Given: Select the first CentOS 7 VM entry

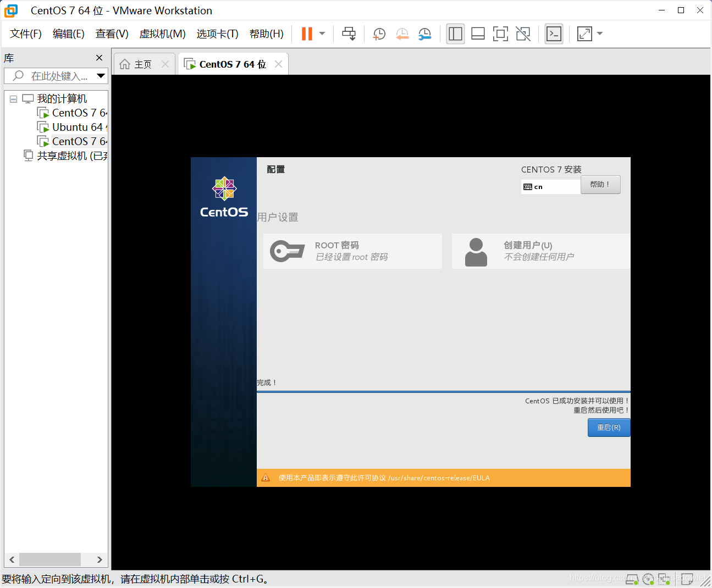Looking at the screenshot, I should pyautogui.click(x=79, y=113).
